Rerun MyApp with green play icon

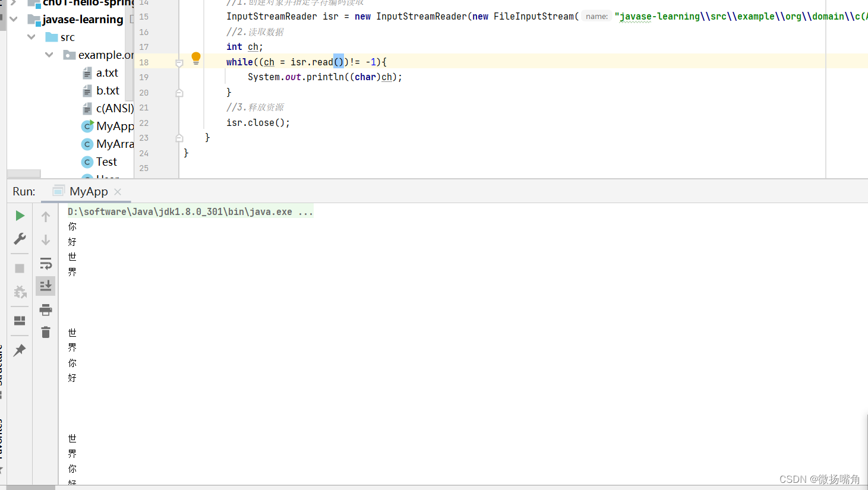click(20, 216)
